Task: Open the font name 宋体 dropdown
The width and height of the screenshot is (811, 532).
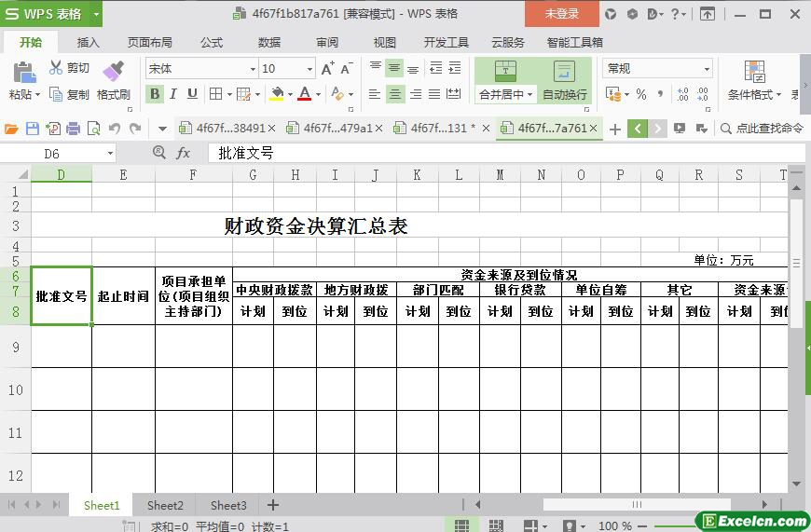Action: tap(253, 69)
